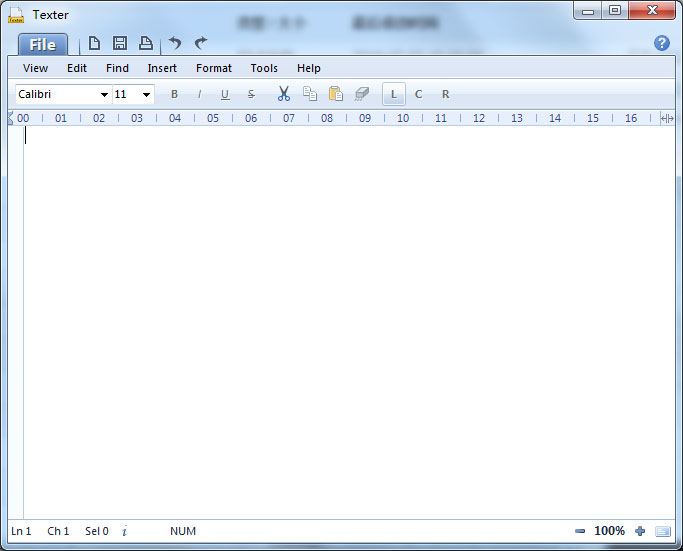Screen dimensions: 683x551
Task: Toggle Bold formatting
Action: click(x=174, y=94)
